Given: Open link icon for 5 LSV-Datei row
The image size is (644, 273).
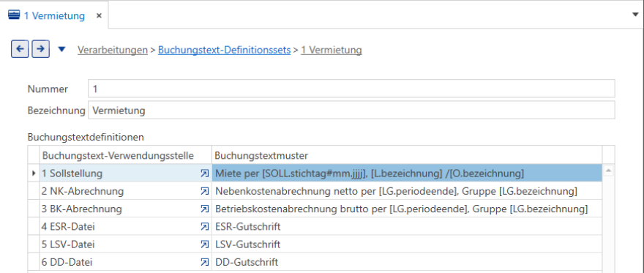Looking at the screenshot, I should 203,244.
